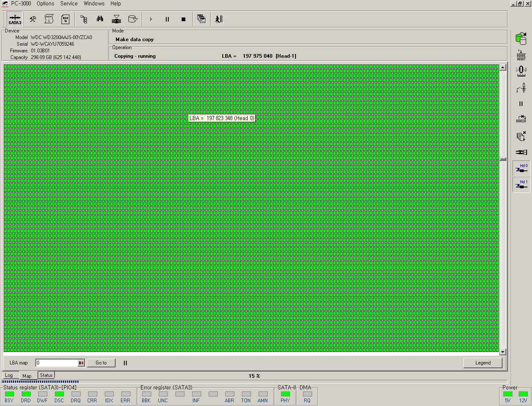This screenshot has height=406, width=532.
Task: Click the SATA3 port selection icon
Action: (15, 19)
